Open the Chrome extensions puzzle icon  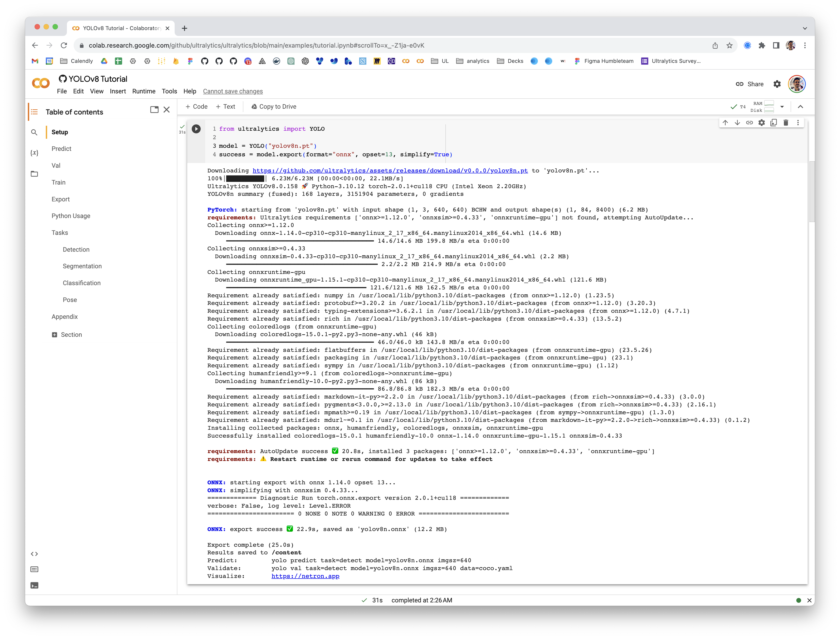pos(762,46)
